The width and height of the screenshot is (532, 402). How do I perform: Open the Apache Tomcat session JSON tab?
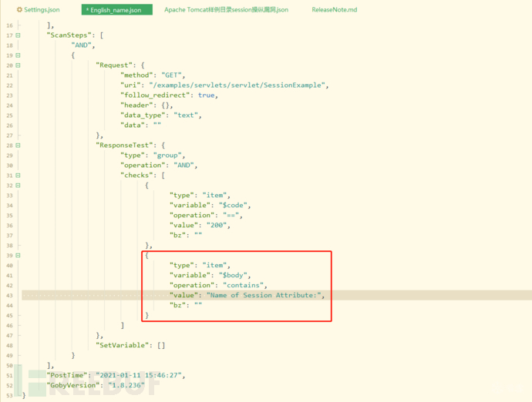tap(226, 10)
